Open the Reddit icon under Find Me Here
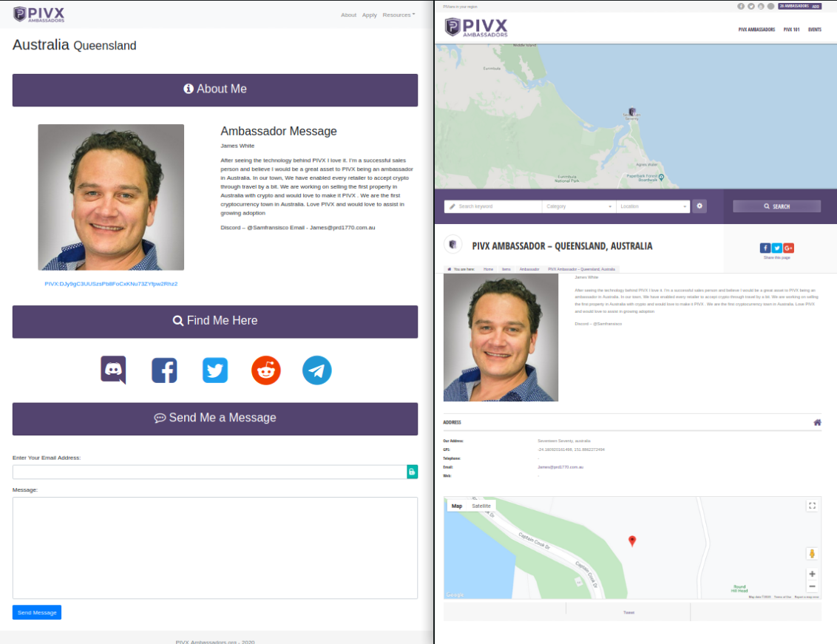 [x=266, y=370]
